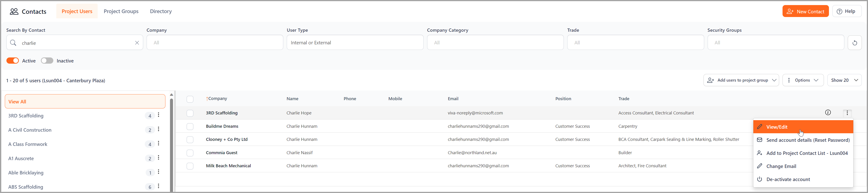
Task: Tick checkbox for Commnia Guest row
Action: (x=190, y=153)
